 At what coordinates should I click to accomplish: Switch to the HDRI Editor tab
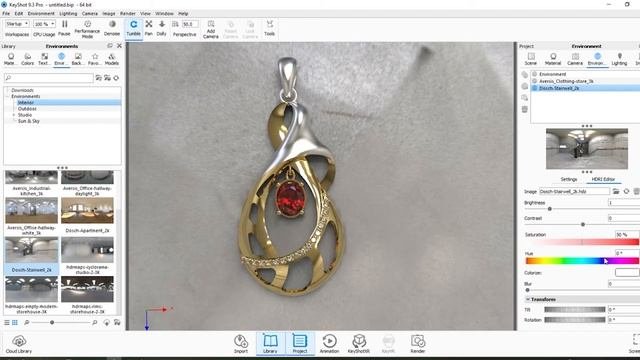coord(603,179)
